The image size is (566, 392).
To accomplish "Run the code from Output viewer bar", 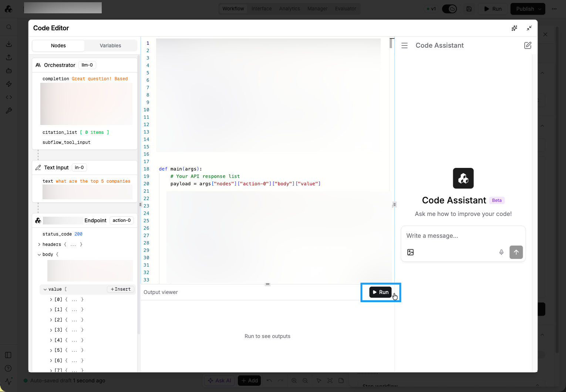I will point(380,292).
